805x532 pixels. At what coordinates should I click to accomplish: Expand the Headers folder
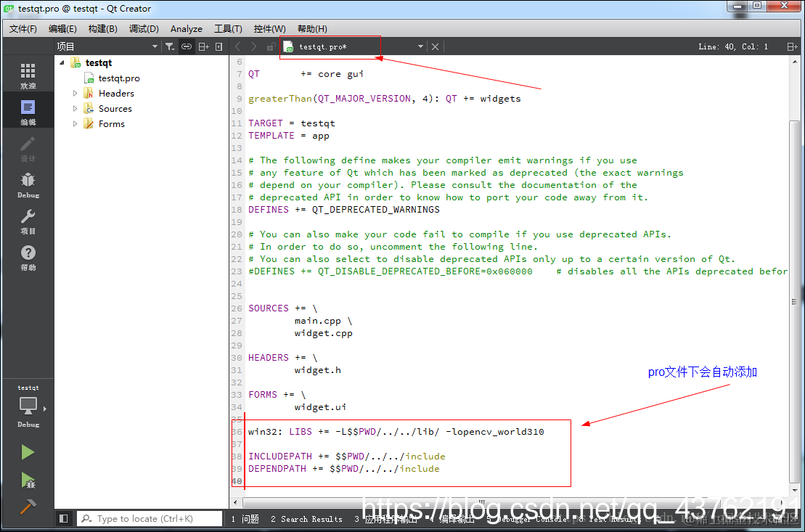[x=75, y=94]
